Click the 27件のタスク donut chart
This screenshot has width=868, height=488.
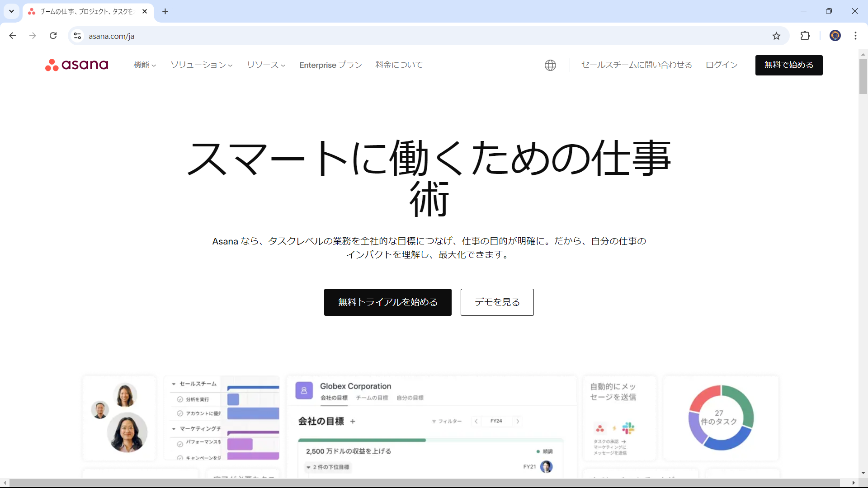[x=721, y=418]
